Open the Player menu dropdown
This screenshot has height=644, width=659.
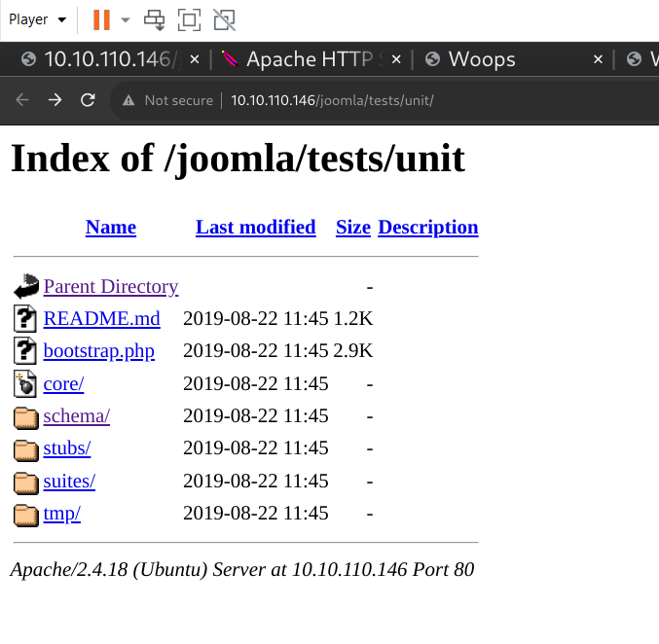38,19
